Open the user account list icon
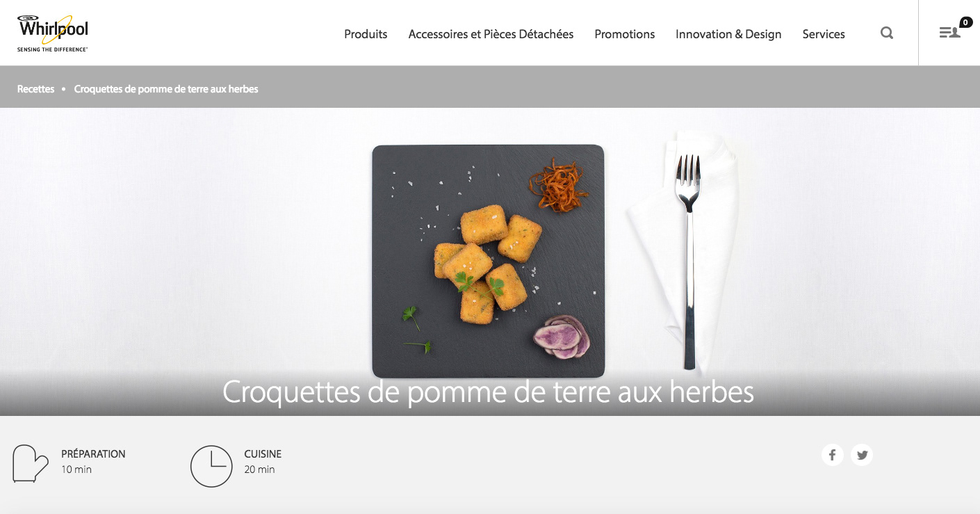This screenshot has height=514, width=980. pos(949,33)
